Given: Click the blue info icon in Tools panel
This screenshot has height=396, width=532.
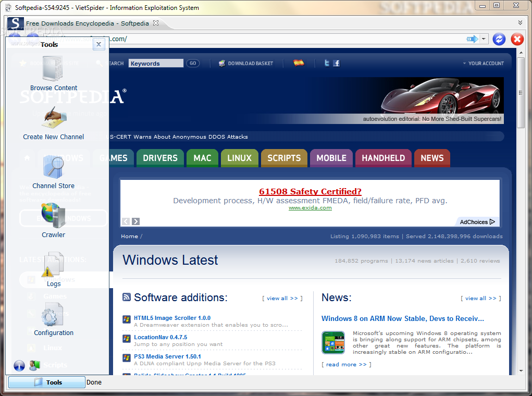Looking at the screenshot, I should 19,365.
